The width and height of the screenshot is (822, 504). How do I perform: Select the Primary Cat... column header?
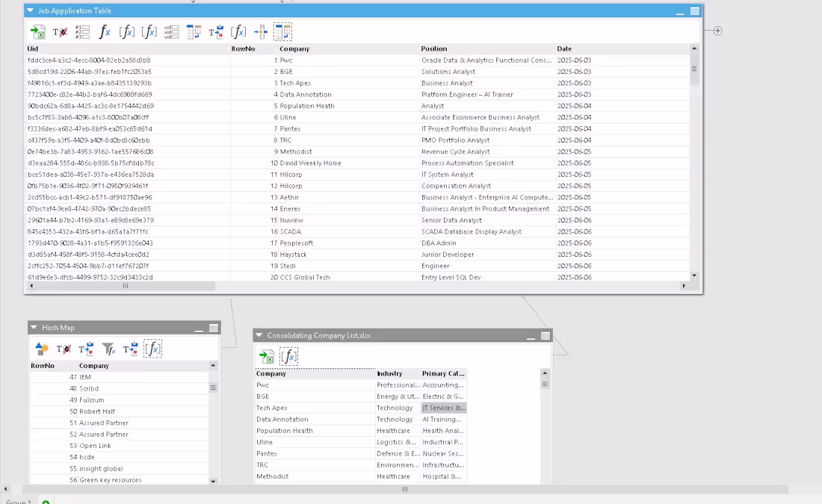click(x=443, y=373)
